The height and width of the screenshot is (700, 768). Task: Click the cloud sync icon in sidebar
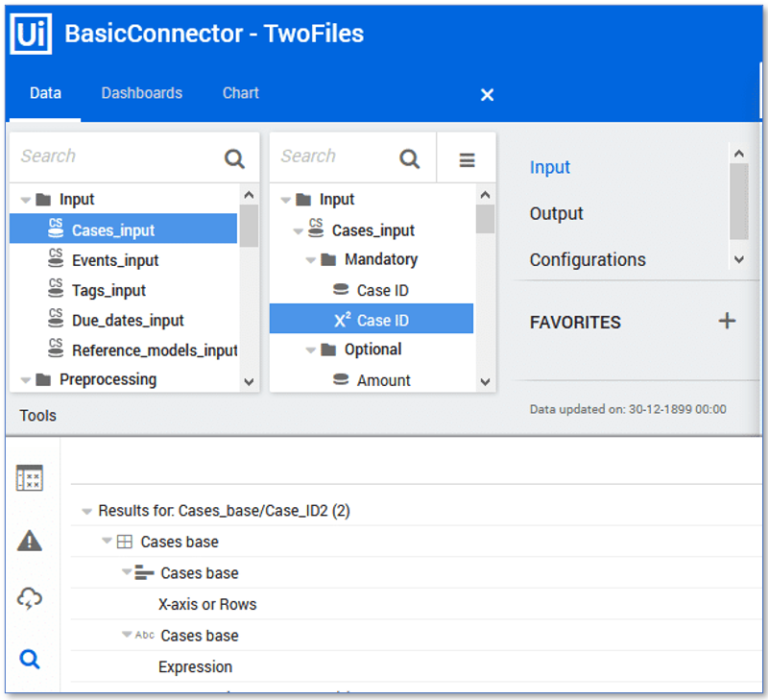pyautogui.click(x=30, y=600)
